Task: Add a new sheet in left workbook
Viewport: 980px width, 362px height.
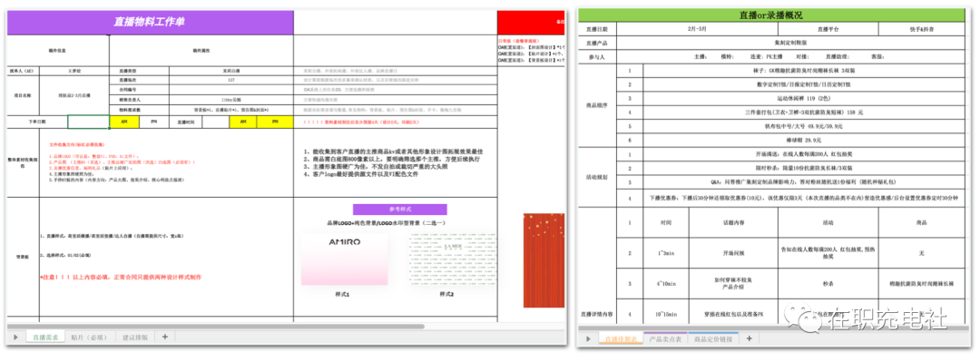Action: pyautogui.click(x=165, y=337)
